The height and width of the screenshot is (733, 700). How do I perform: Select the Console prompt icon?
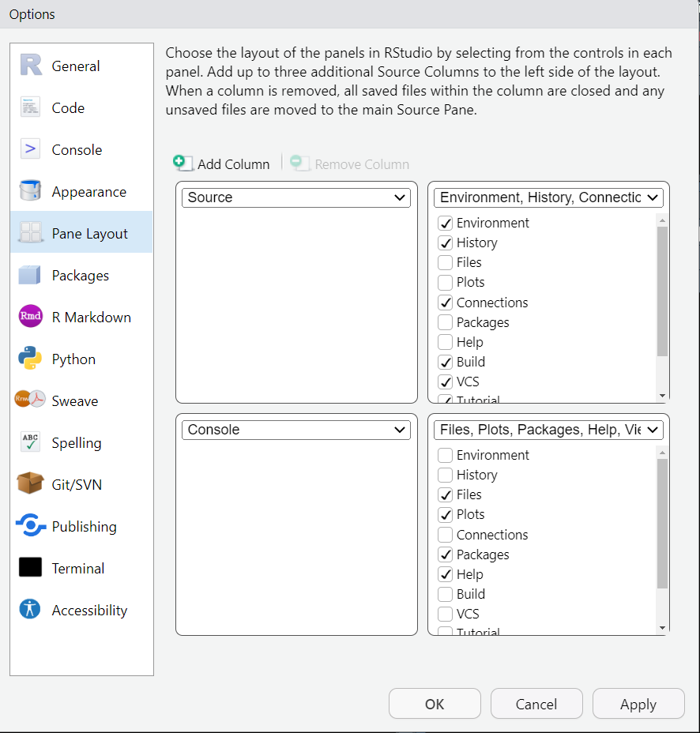tap(30, 149)
